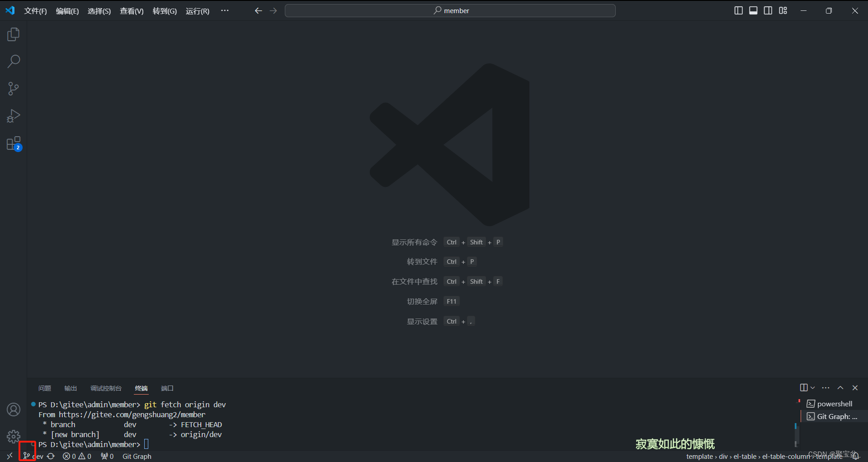This screenshot has height=462, width=868.
Task: Maximize the panel with the up chevron
Action: (x=840, y=387)
